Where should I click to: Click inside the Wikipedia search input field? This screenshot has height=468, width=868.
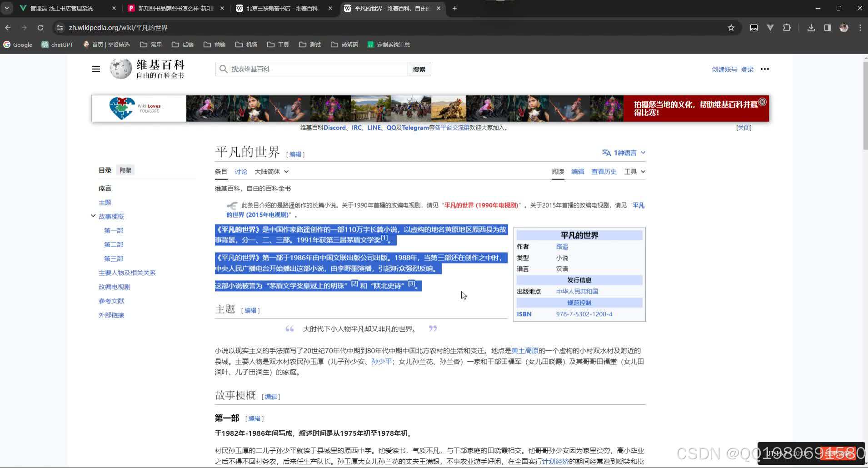click(314, 69)
